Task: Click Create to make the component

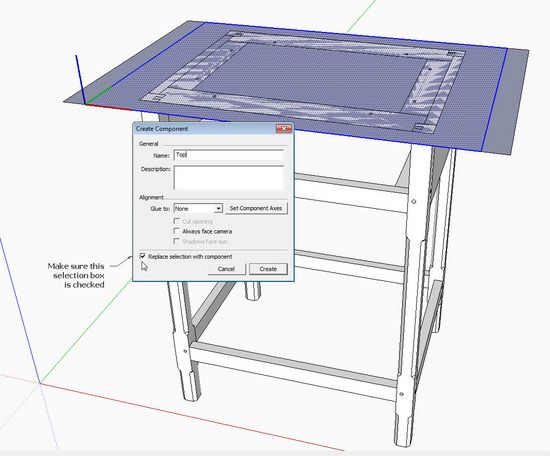Action: (268, 269)
